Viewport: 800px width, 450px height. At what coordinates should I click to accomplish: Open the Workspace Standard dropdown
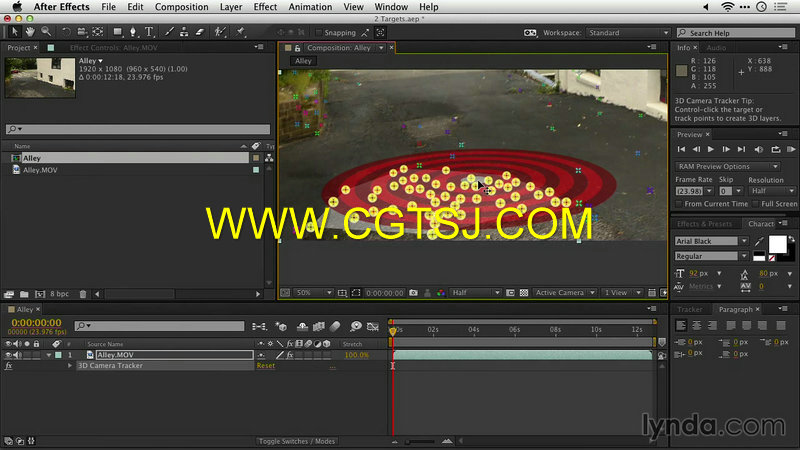(628, 33)
